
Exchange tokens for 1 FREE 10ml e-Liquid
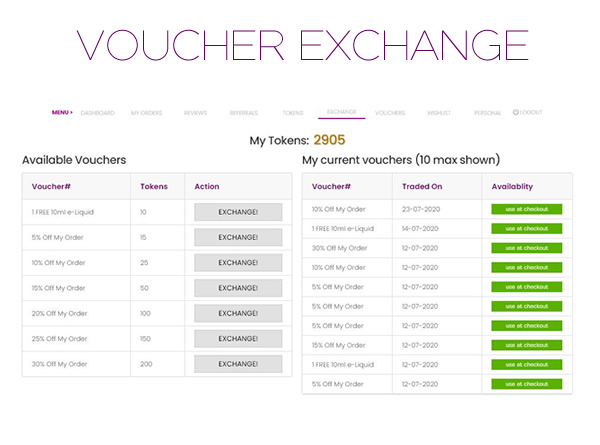238,212
